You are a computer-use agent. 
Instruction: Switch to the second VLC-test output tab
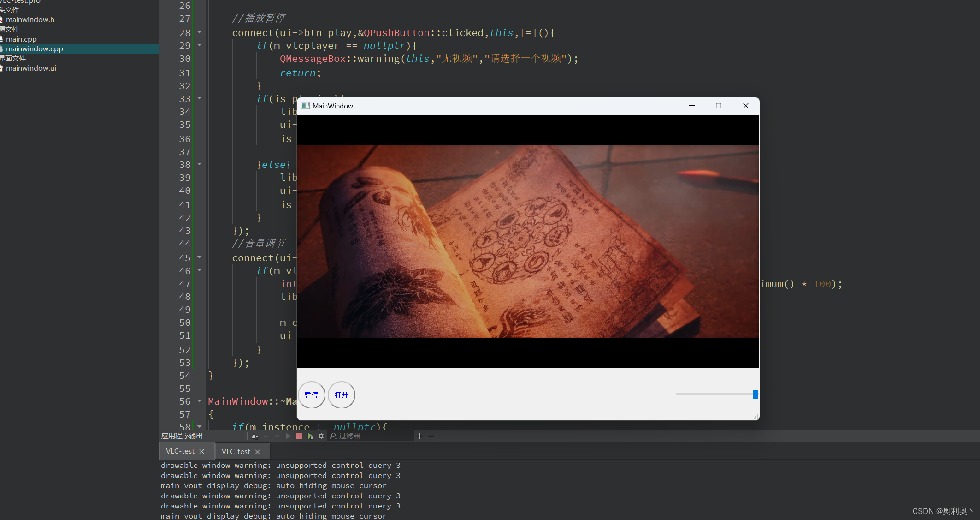tap(236, 451)
